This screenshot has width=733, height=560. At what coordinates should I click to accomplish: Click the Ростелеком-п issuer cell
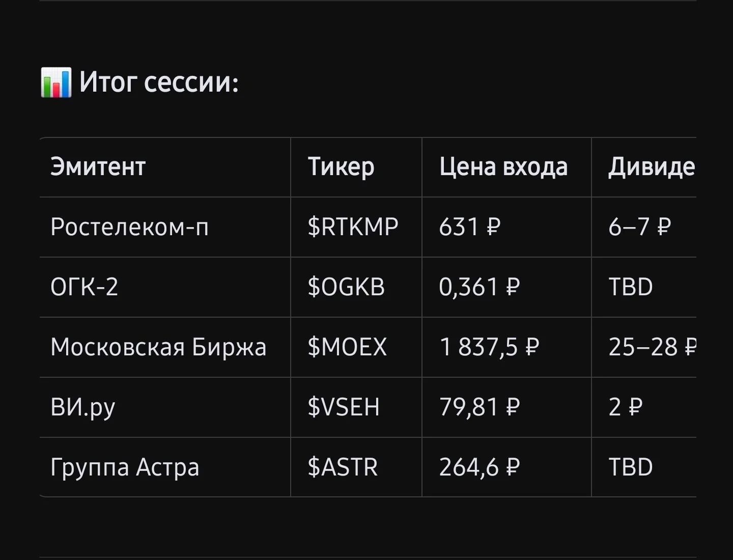click(x=130, y=227)
